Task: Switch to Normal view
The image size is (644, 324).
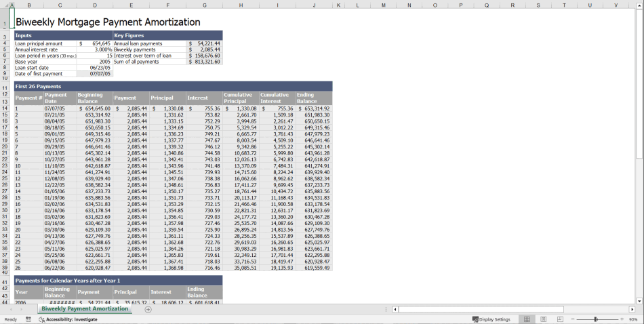Action: (x=527, y=319)
